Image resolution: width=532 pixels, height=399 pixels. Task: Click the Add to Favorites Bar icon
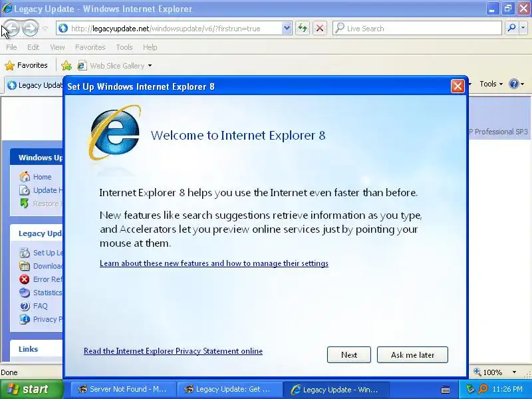point(66,65)
